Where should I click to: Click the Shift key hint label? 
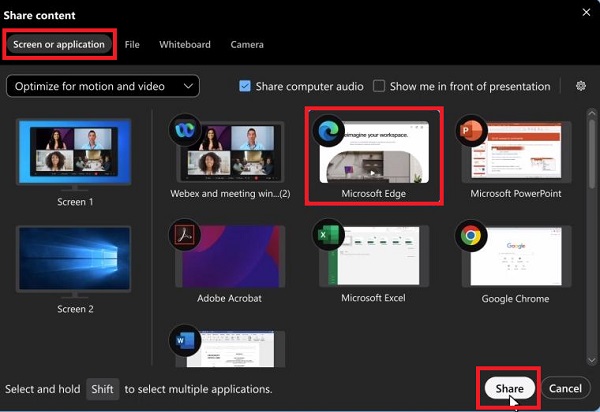tap(102, 389)
